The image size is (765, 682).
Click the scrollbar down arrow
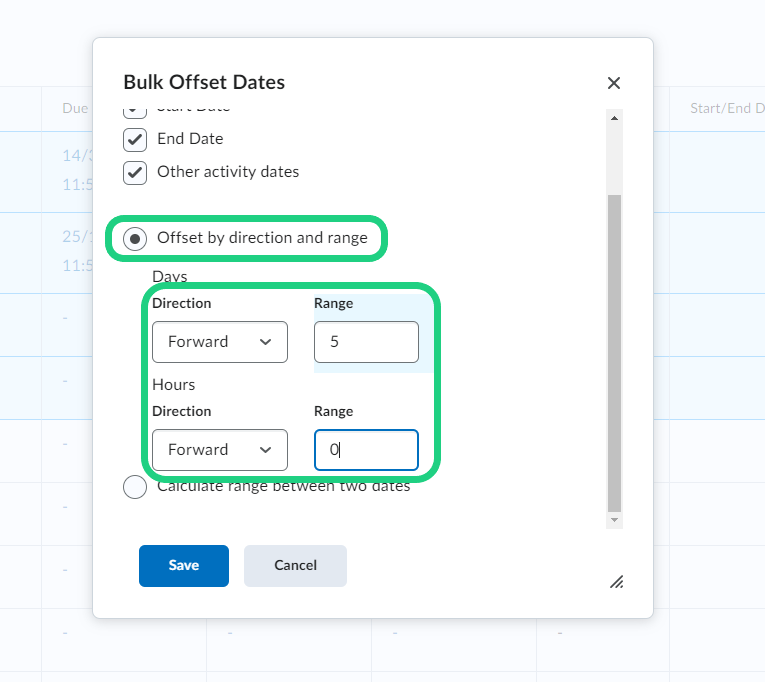(x=615, y=520)
